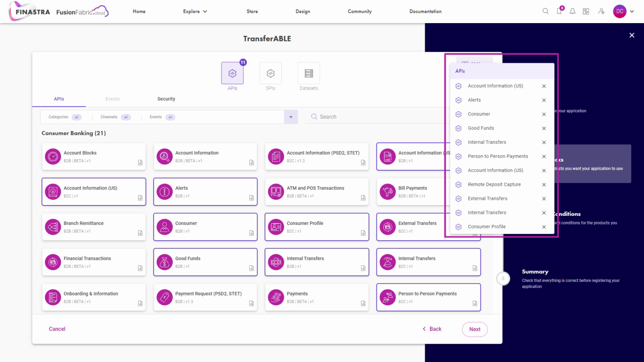Select the SPIs product type icon
644x362 pixels.
coord(271,73)
